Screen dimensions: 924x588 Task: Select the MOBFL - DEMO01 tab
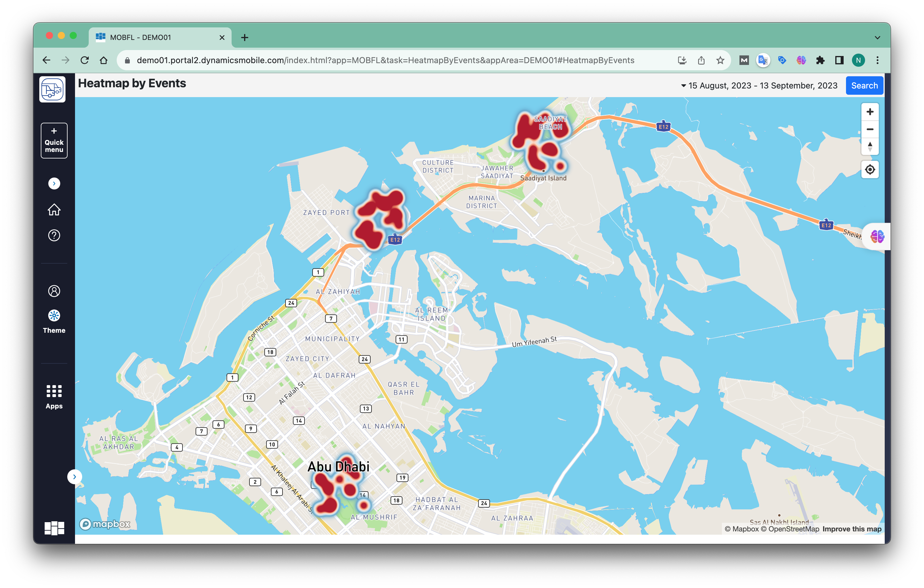pyautogui.click(x=160, y=37)
